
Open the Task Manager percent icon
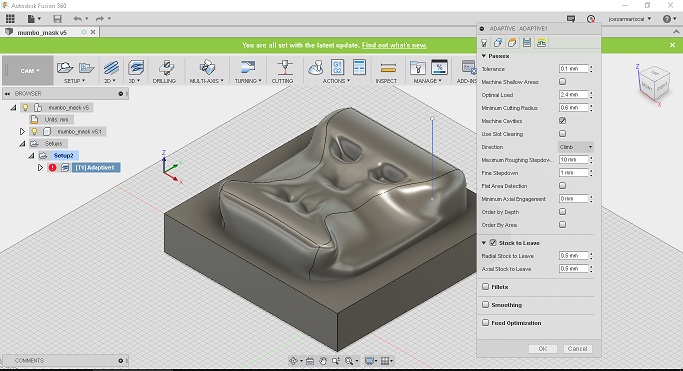[439, 67]
